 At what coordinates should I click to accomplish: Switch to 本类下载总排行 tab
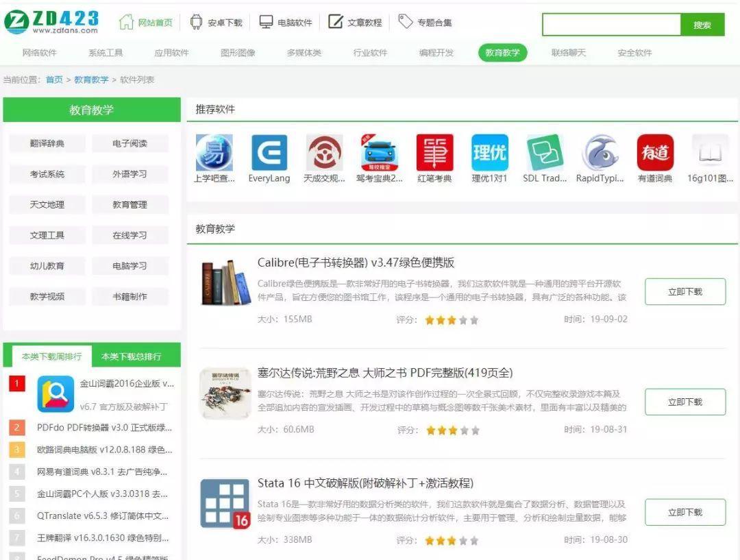(x=131, y=356)
